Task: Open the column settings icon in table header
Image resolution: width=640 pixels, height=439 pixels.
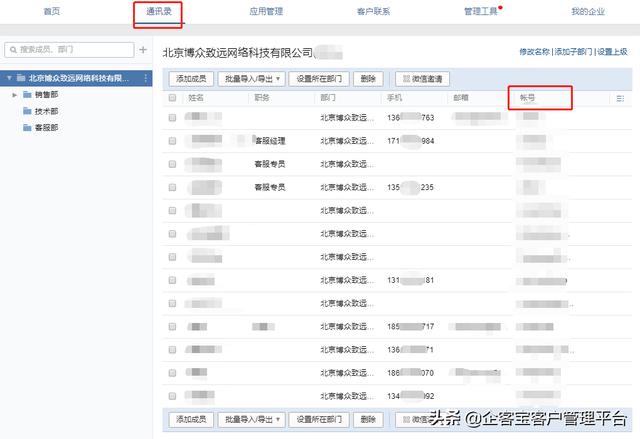Action: (621, 98)
